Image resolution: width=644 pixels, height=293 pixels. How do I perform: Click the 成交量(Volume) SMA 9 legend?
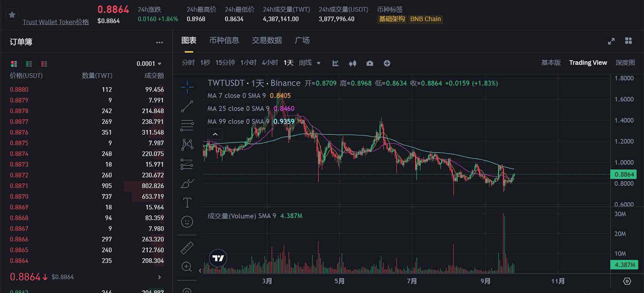[255, 216]
